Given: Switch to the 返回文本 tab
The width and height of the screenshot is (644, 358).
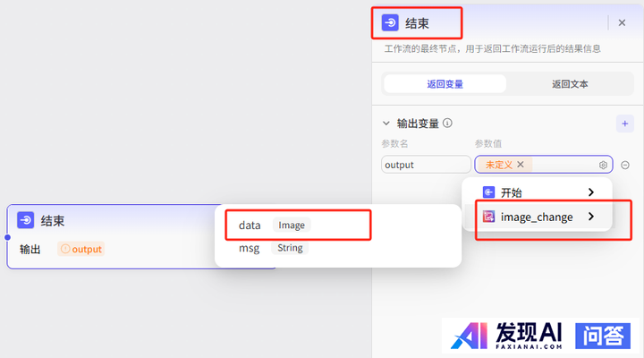Looking at the screenshot, I should click(569, 84).
